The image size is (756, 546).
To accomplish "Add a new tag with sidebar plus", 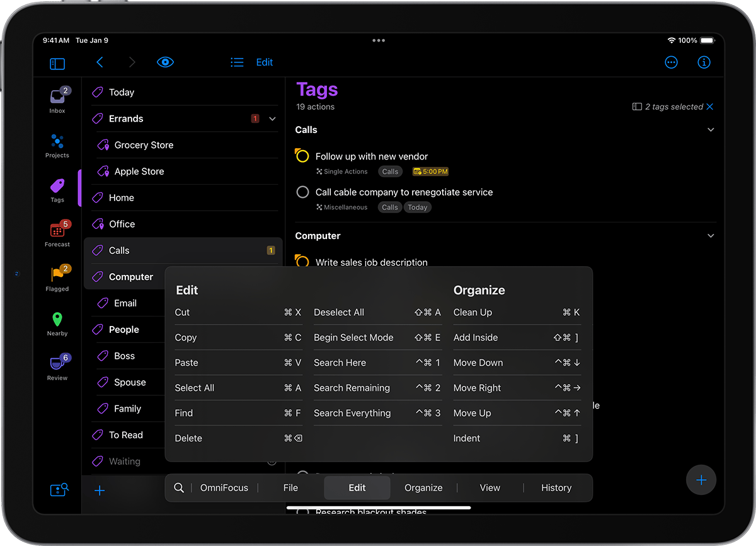I will click(x=100, y=491).
